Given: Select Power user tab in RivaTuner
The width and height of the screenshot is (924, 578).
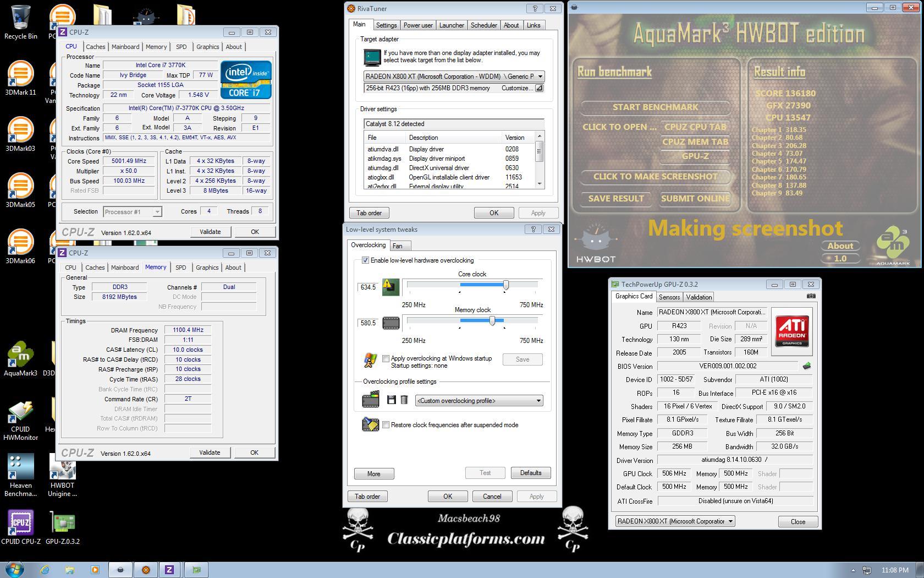Looking at the screenshot, I should (x=418, y=25).
